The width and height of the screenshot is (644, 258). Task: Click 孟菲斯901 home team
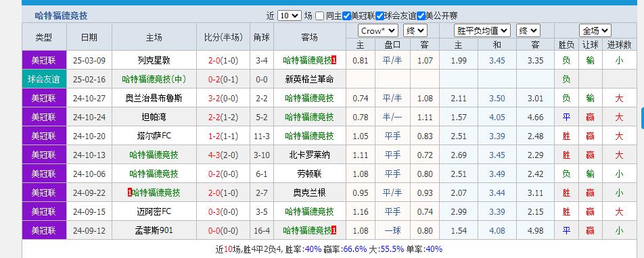click(154, 230)
